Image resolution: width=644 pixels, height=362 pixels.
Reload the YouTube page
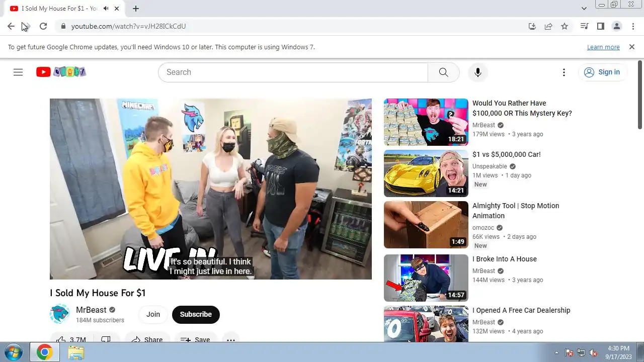coord(43,26)
